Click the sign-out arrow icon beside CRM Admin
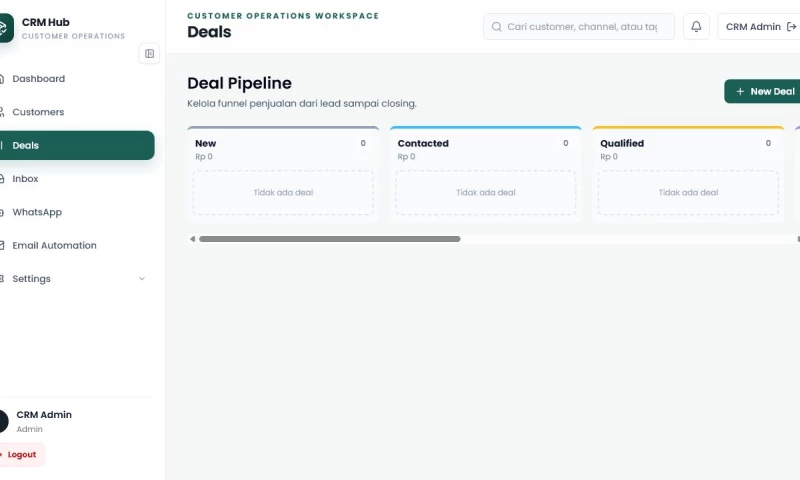800x480 pixels. [x=791, y=27]
